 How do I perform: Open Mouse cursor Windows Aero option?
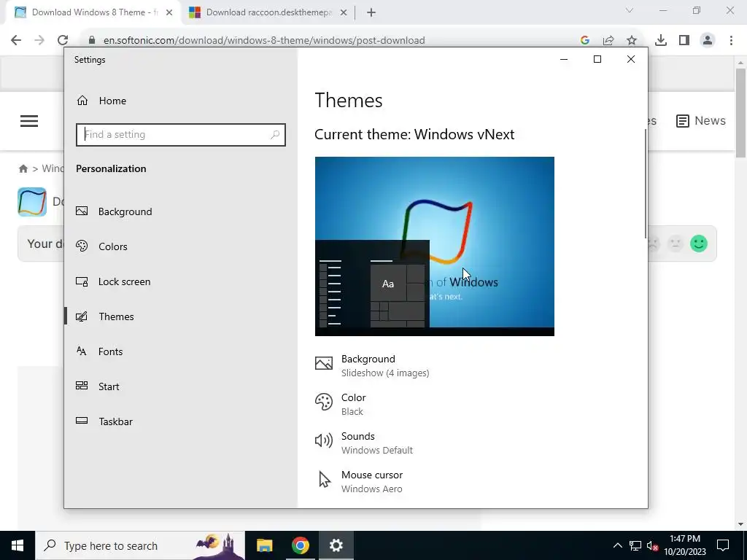[359, 481]
